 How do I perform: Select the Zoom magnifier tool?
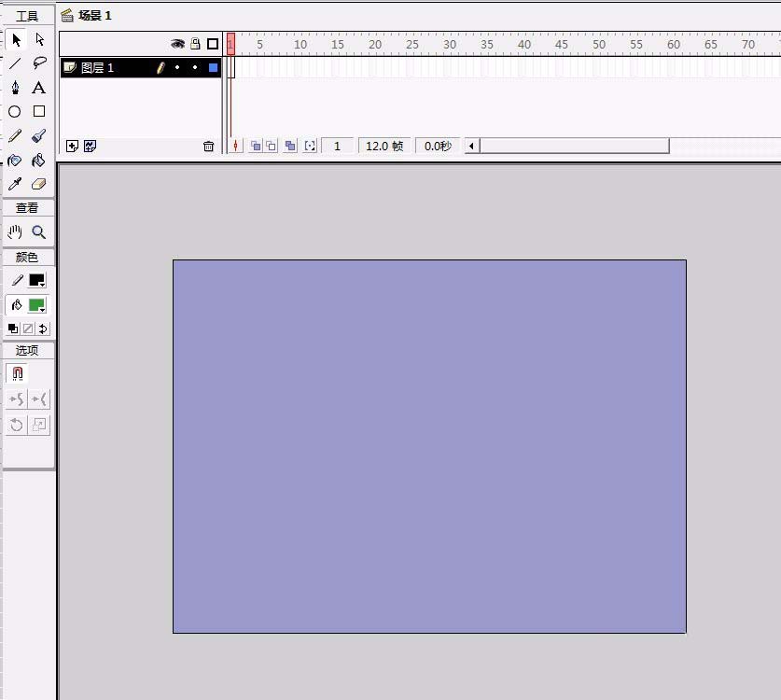(x=39, y=232)
